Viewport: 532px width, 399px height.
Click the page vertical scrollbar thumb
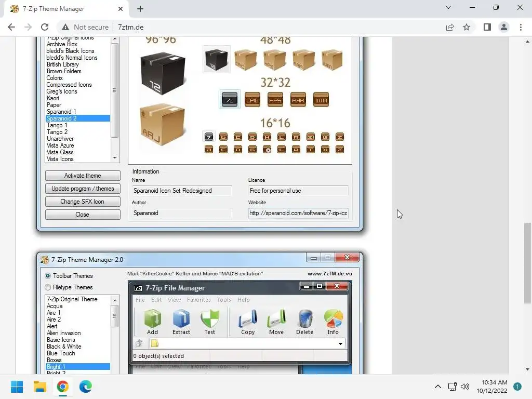pyautogui.click(x=527, y=263)
